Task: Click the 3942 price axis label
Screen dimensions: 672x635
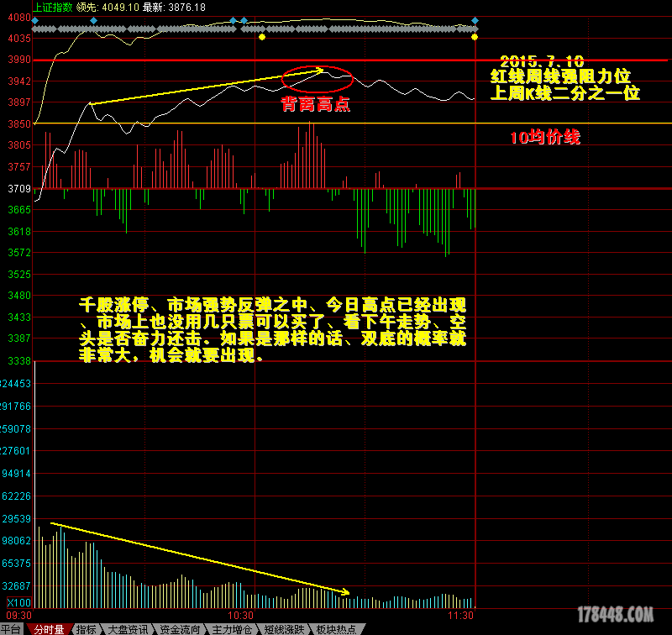Action: click(19, 81)
